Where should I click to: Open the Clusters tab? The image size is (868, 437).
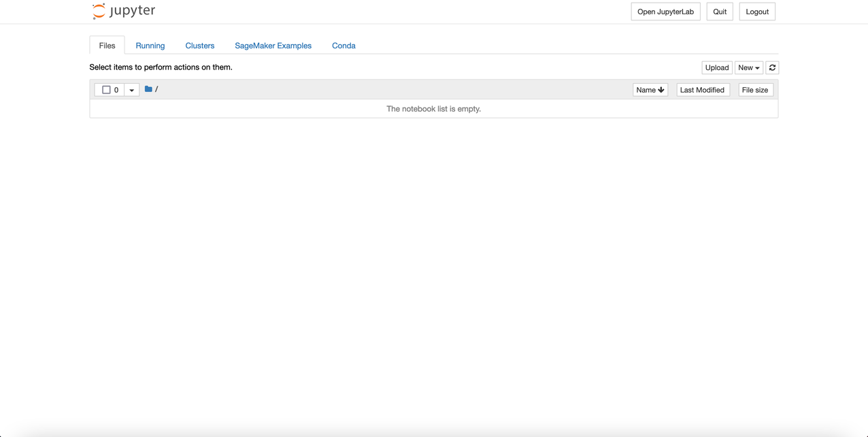200,46
